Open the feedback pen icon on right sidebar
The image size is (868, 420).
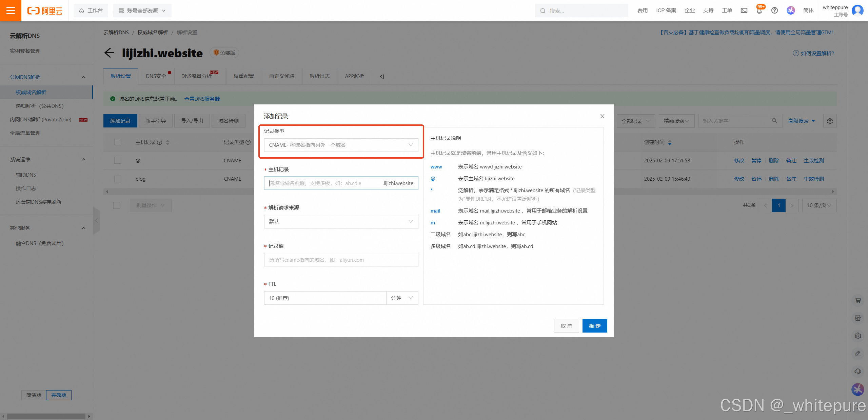(858, 354)
